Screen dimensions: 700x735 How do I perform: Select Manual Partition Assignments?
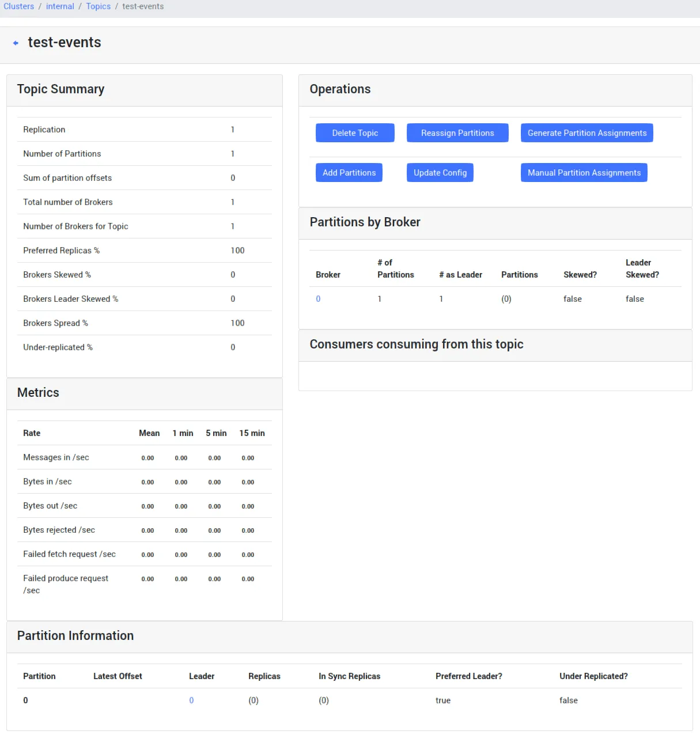pyautogui.click(x=584, y=173)
